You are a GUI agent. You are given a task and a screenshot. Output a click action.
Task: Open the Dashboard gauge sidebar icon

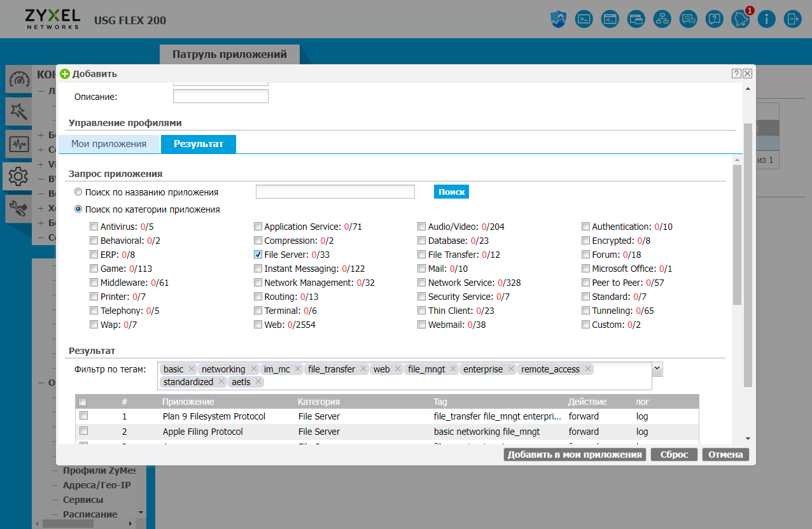(18, 81)
